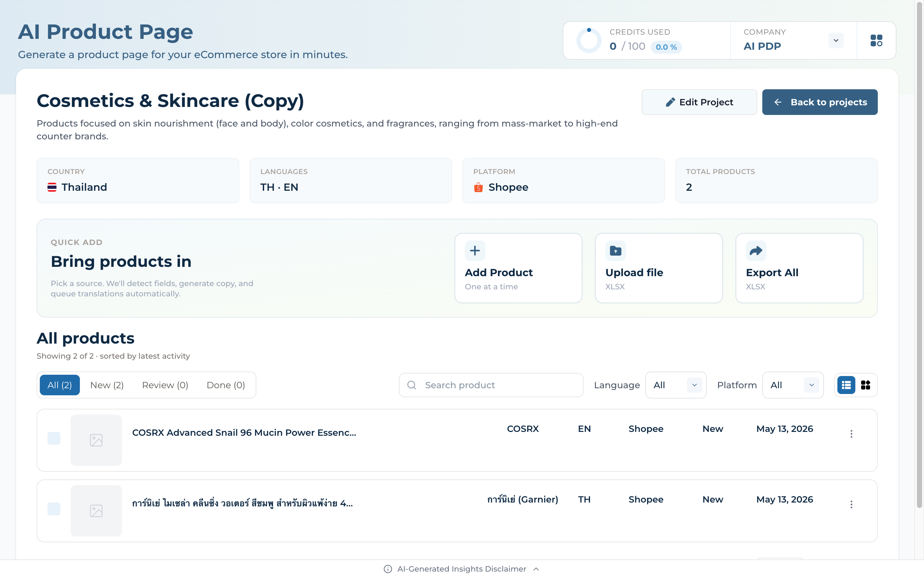This screenshot has height=578, width=924.
Task: Click the Edit Project button
Action: [699, 102]
